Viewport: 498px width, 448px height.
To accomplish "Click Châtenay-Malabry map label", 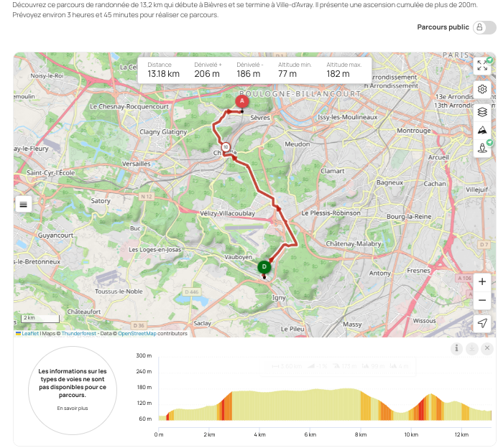I will click(354, 243).
